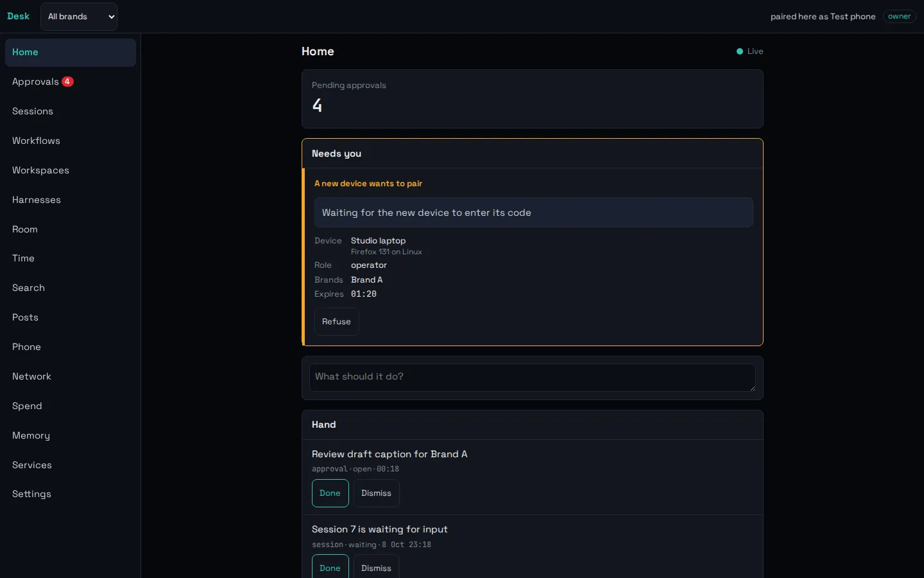This screenshot has height=578, width=924.
Task: Navigate to Network
Action: coord(71,377)
